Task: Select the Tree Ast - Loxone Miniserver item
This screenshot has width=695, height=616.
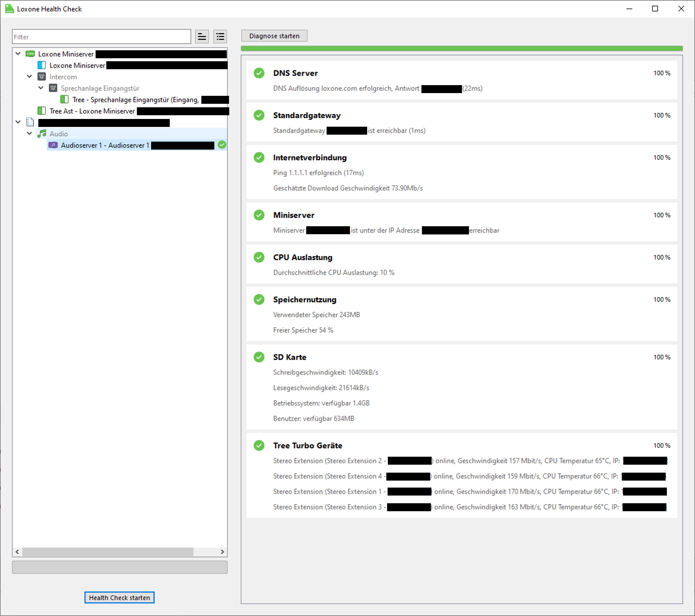Action: pos(92,111)
